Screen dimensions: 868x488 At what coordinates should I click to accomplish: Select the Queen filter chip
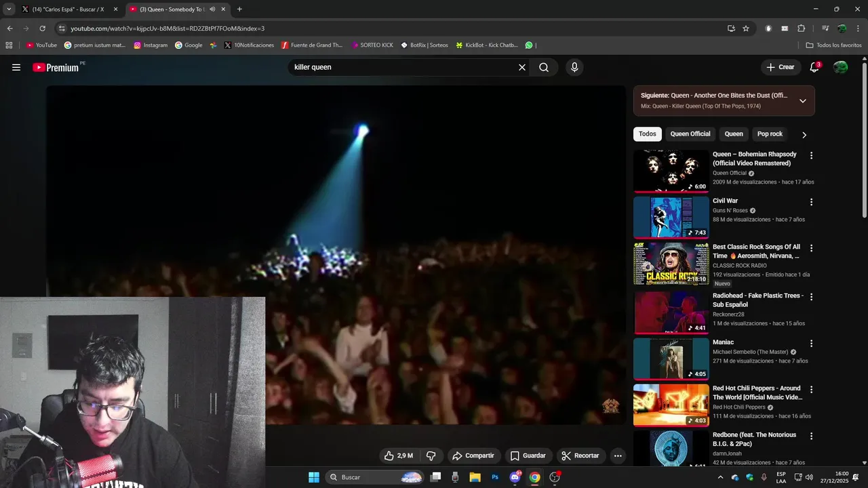pos(734,134)
